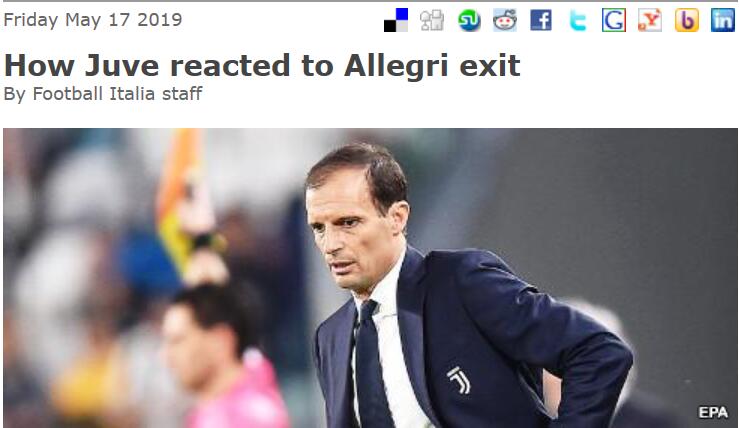Share article on Delicious
739x428 pixels.
pos(396,20)
